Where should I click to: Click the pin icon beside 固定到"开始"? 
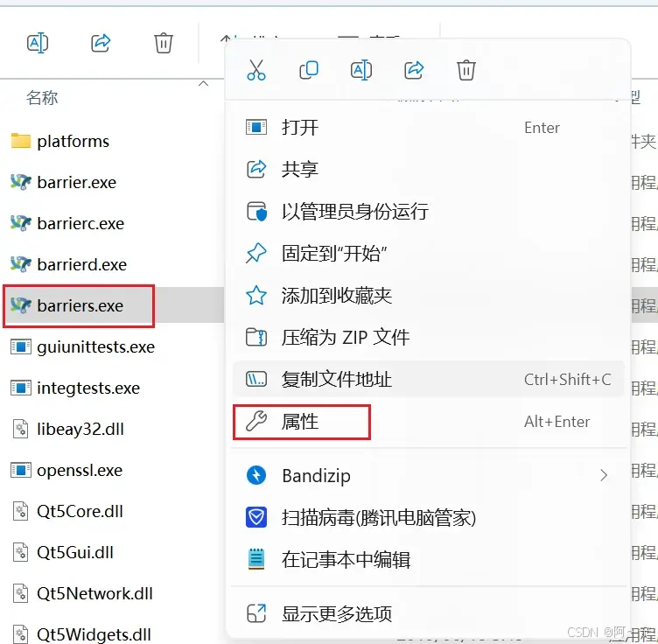[256, 253]
